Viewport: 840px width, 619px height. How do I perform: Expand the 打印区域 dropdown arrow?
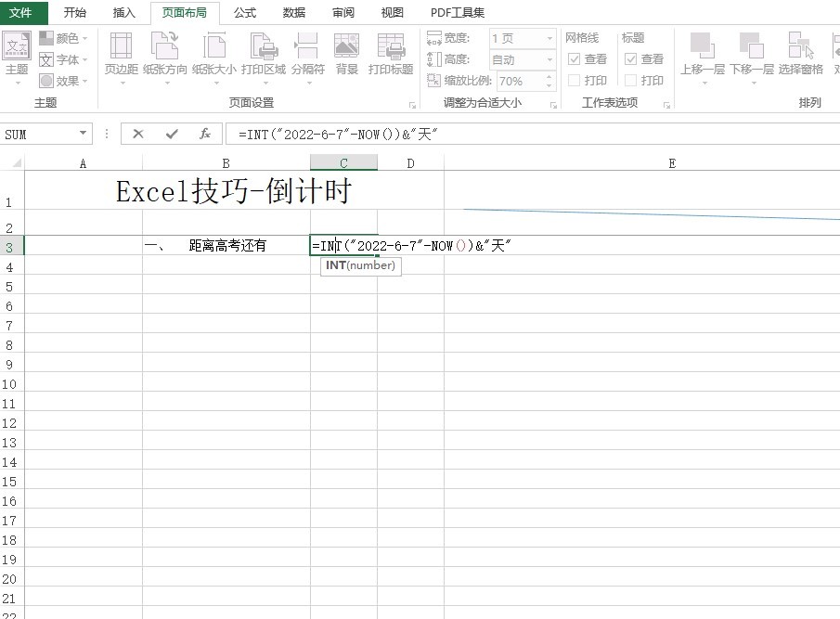(x=265, y=83)
